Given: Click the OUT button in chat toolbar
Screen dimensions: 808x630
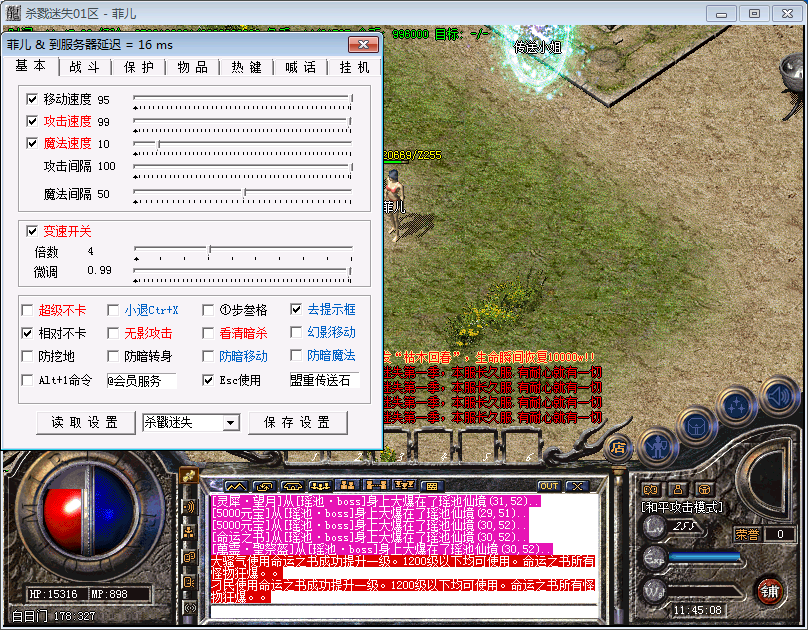Looking at the screenshot, I should point(549,486).
